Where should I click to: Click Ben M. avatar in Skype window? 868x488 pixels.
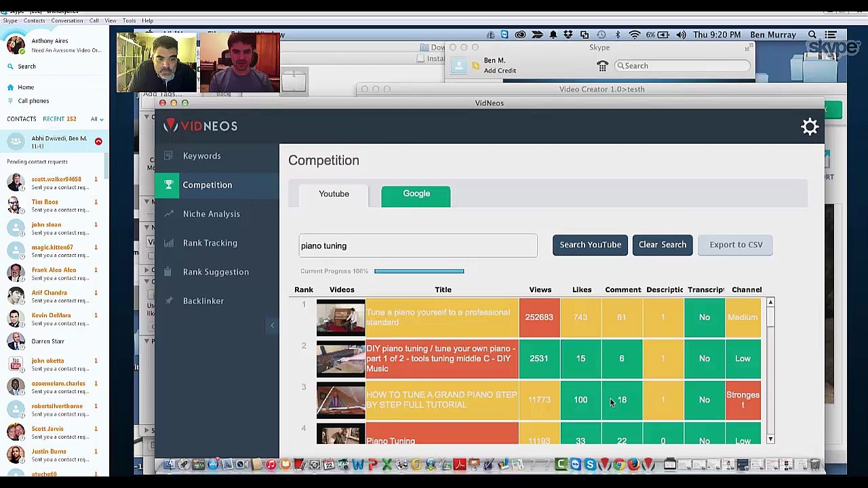460,65
